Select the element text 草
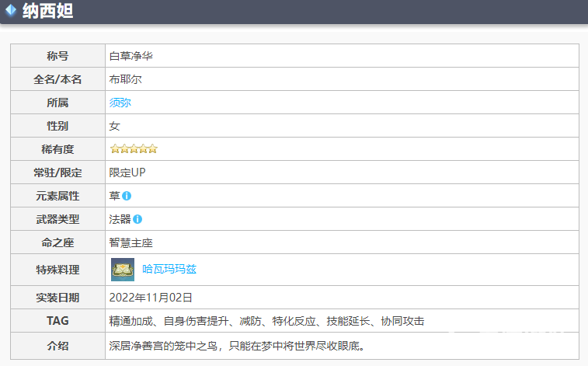This screenshot has width=588, height=366. (x=114, y=196)
